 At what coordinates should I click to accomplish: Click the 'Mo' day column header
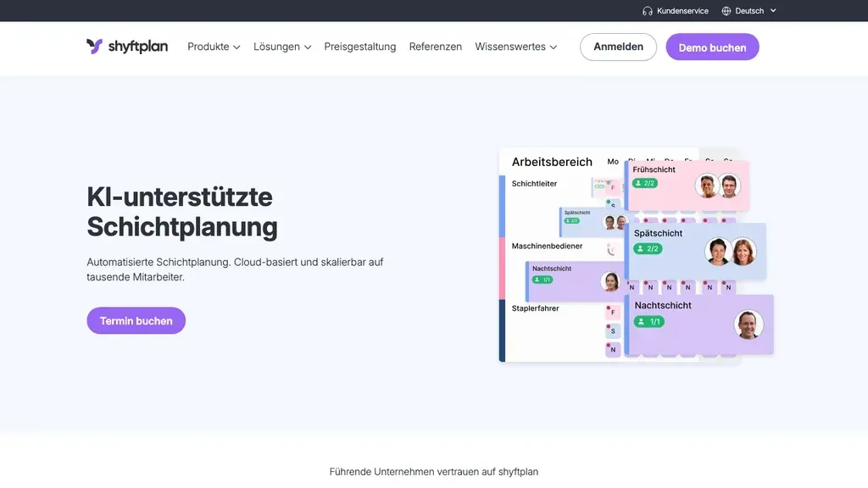613,162
